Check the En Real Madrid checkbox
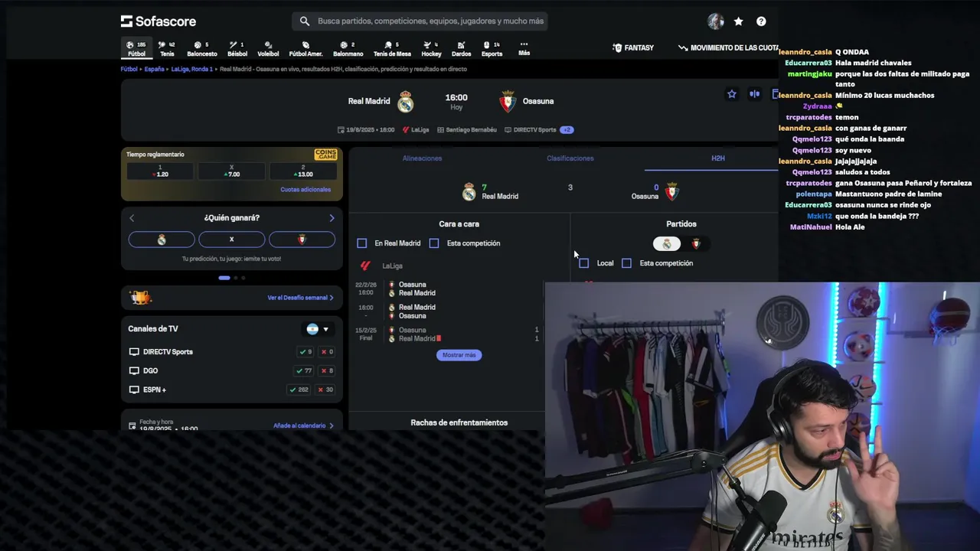 [362, 243]
